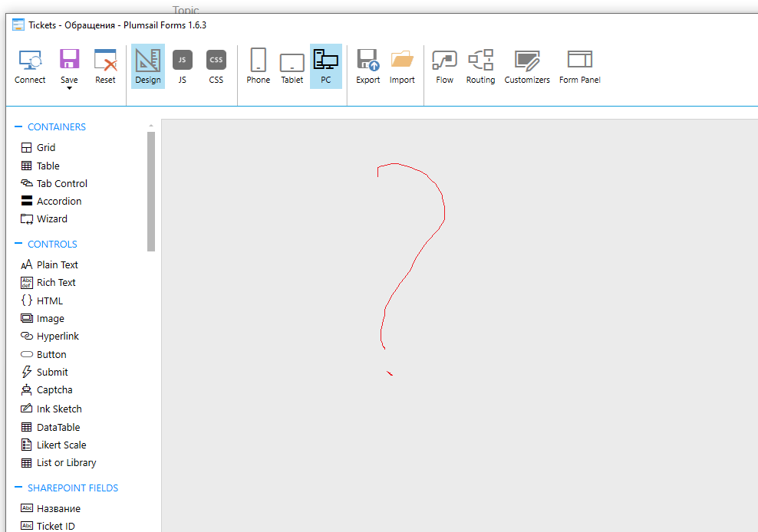Import a form file

click(402, 67)
